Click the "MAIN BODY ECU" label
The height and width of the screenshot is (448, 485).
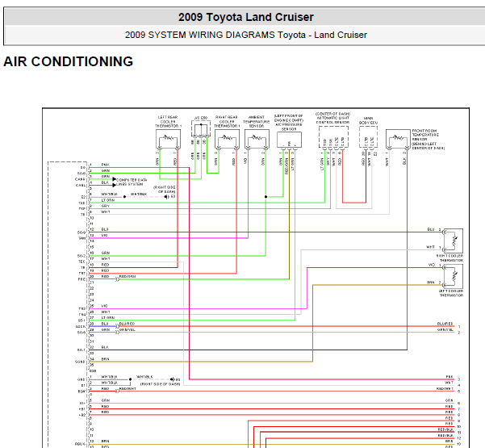coord(368,120)
